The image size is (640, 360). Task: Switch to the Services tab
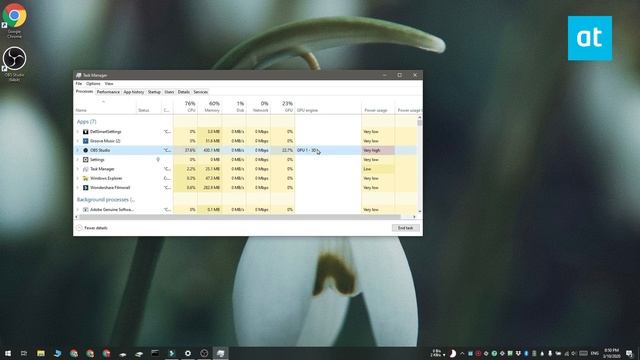tap(200, 92)
